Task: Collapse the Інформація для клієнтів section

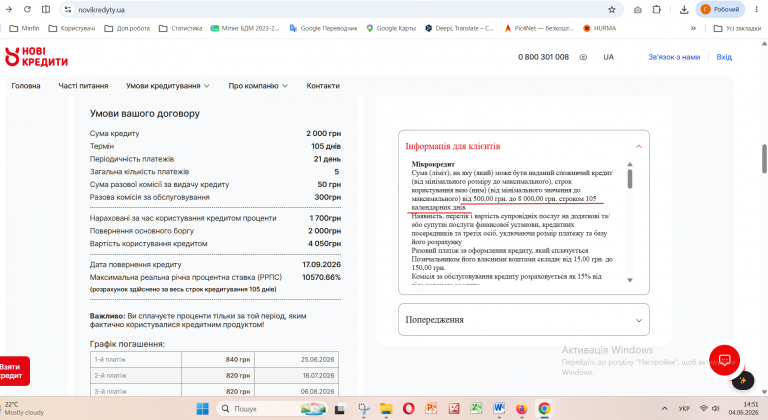Action: (524, 146)
